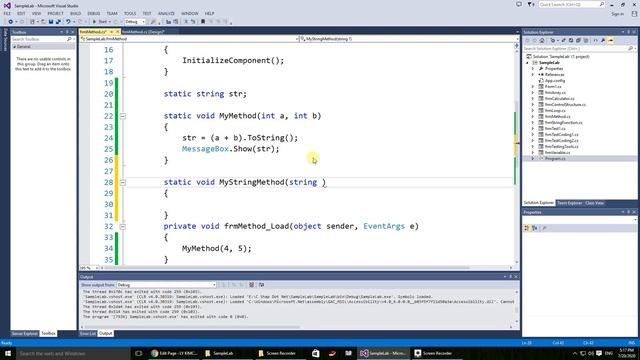Click the Start debugging button
Image resolution: width=640 pixels, height=360 pixels.
(100, 22)
